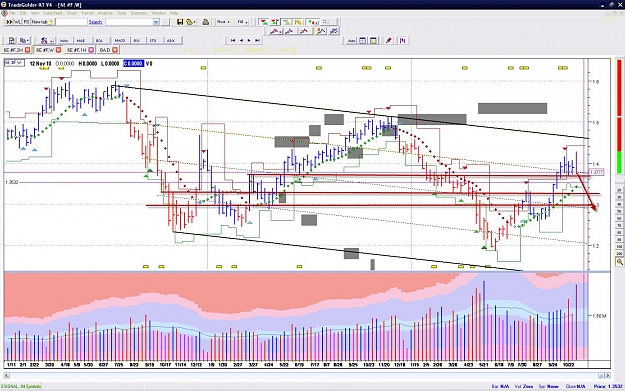This screenshot has width=625, height=391.
Task: Click the magnifier zoom icon beside chart
Action: (619, 262)
